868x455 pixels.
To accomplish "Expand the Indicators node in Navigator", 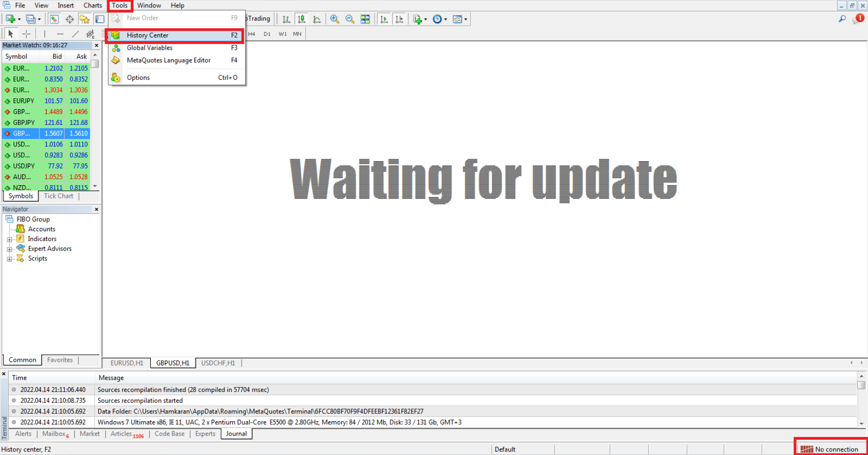I will (9, 239).
